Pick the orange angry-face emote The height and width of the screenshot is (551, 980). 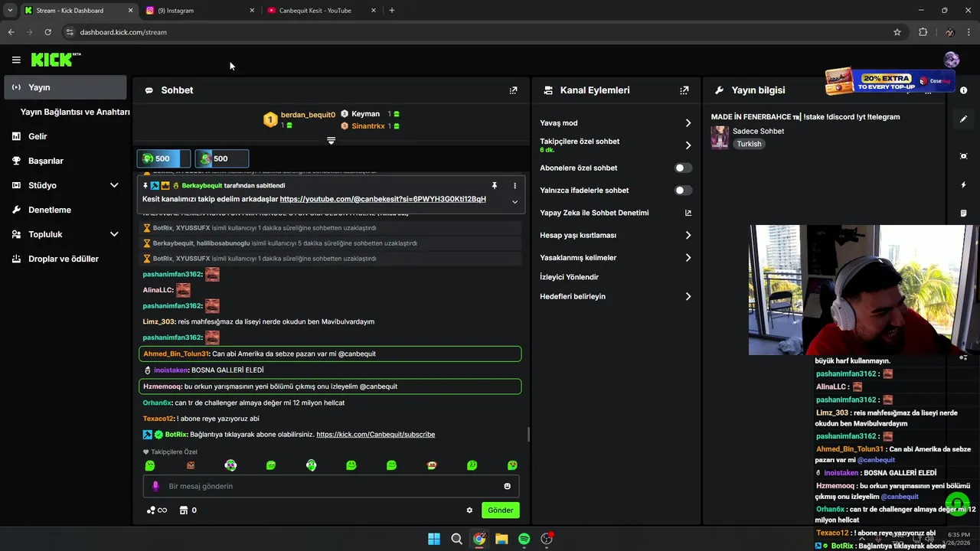coord(191,465)
